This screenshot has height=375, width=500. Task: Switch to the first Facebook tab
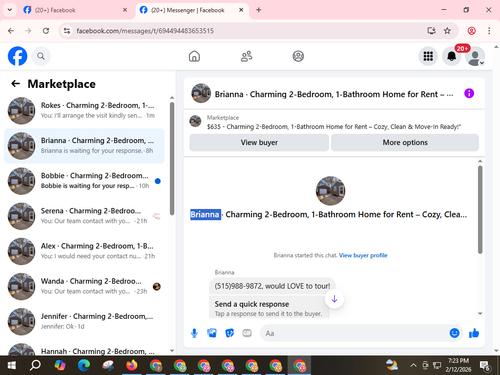[75, 10]
